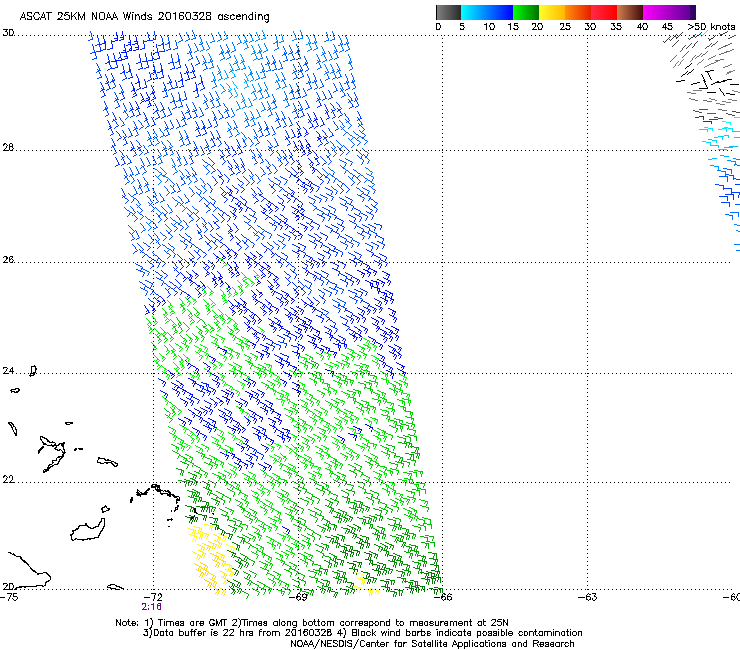
Task: Click the red 30–35 knots legend segment
Action: 604,12
